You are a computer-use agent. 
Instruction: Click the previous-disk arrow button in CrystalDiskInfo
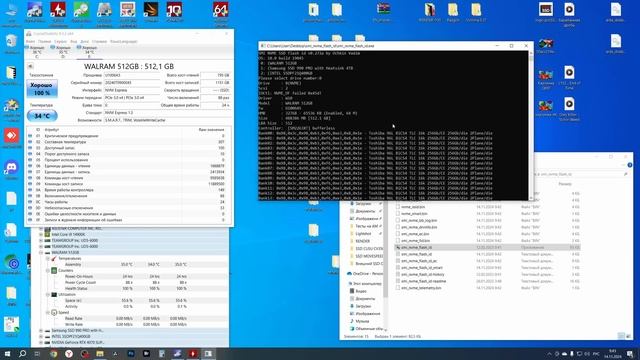point(30,66)
